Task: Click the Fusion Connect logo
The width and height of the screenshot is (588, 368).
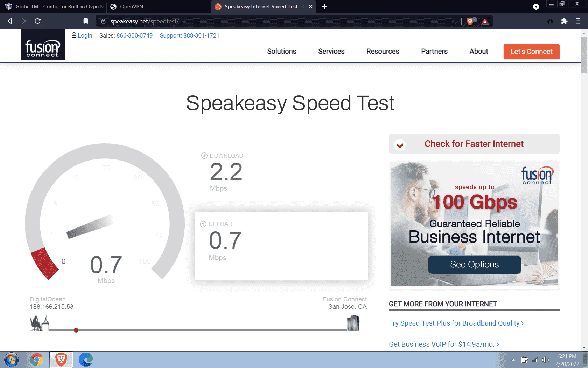Action: click(x=43, y=45)
